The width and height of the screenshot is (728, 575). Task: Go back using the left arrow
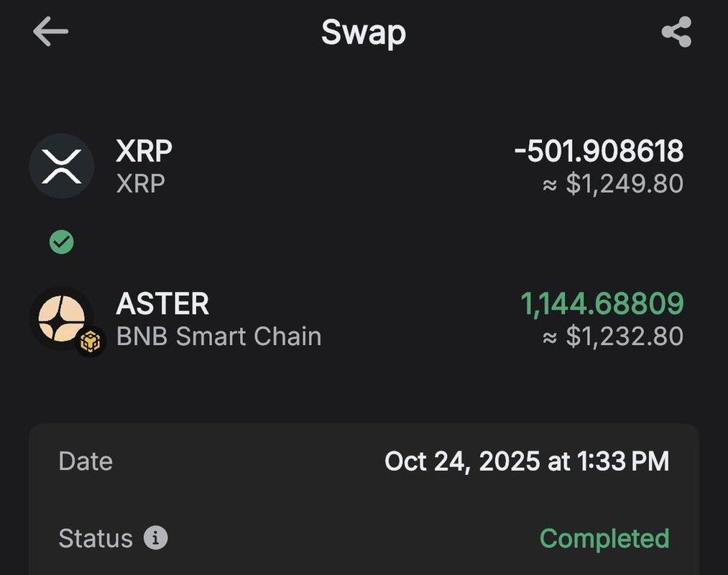tap(50, 32)
